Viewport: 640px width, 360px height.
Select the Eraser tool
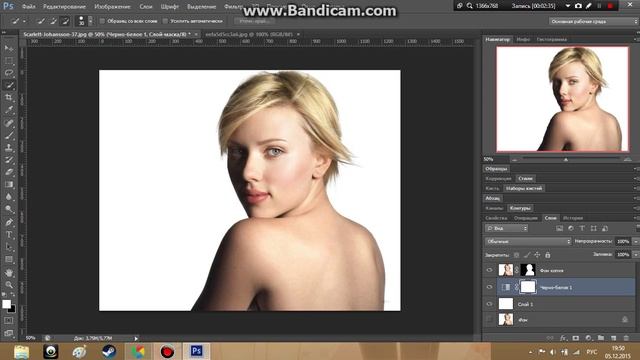[x=9, y=172]
